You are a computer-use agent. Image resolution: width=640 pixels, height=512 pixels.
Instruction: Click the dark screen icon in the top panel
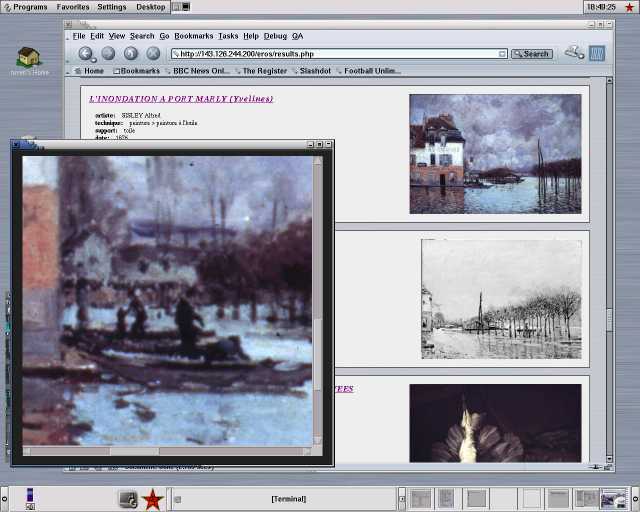(185, 7)
